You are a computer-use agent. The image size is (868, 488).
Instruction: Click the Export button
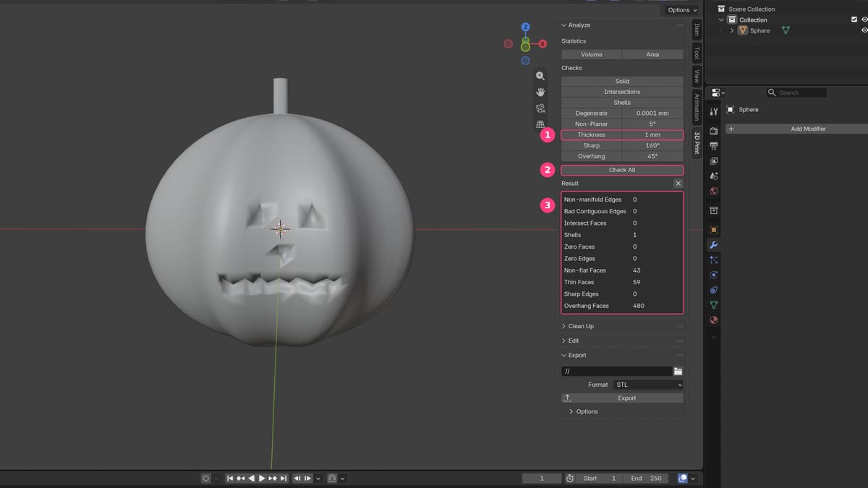click(x=622, y=398)
